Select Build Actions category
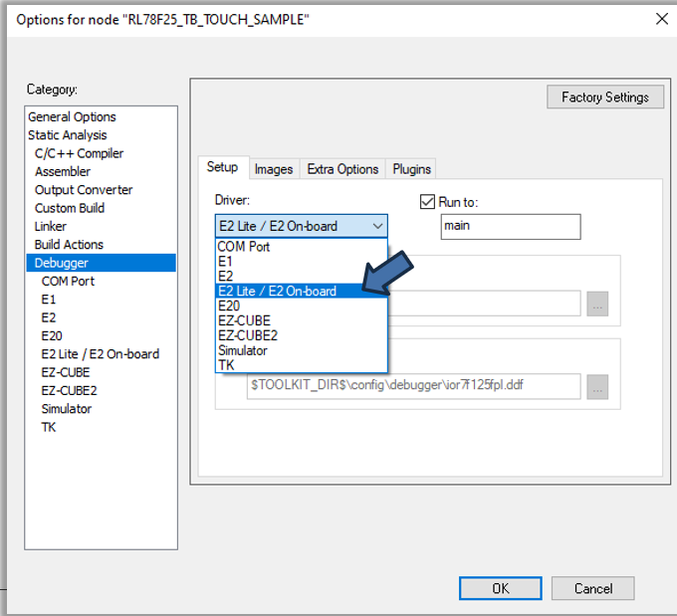Image resolution: width=677 pixels, height=616 pixels. (69, 244)
